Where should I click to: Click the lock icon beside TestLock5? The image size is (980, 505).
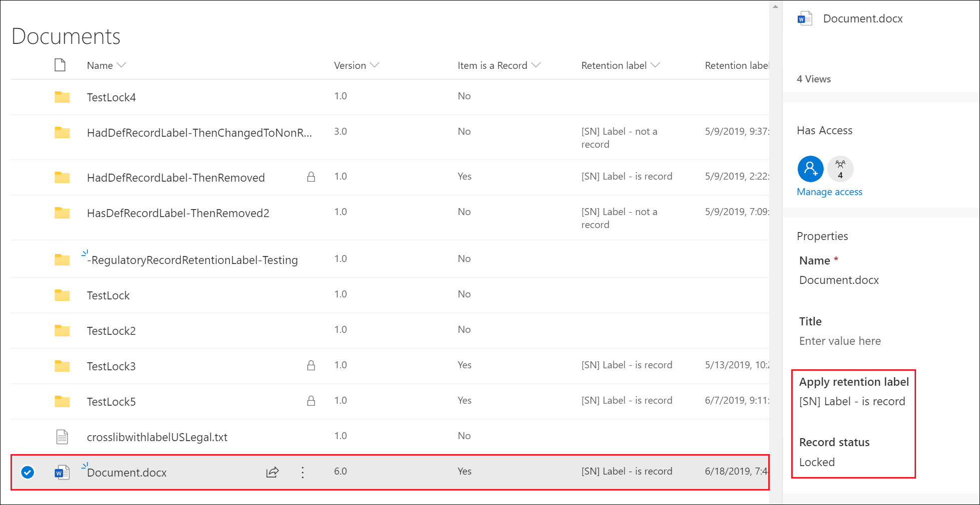311,401
